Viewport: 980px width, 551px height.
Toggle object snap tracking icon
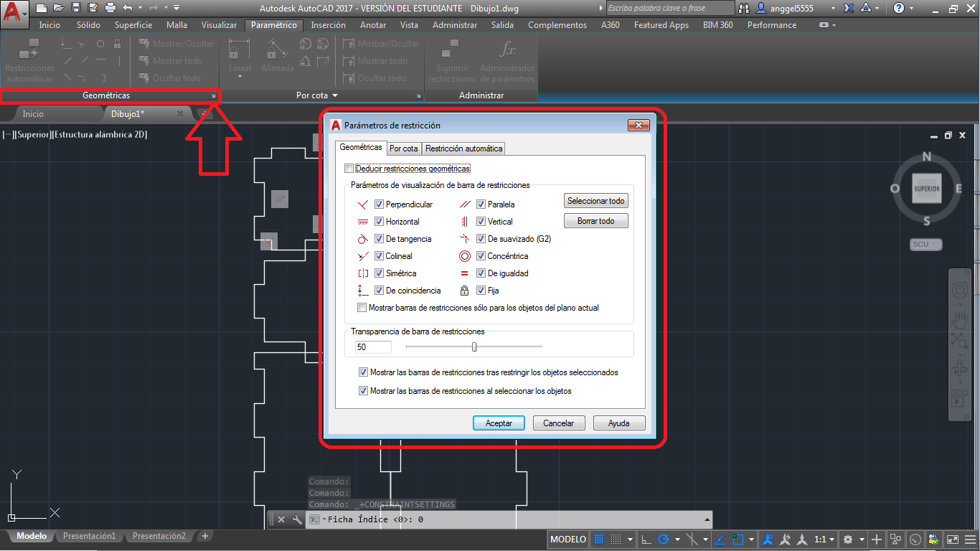click(719, 539)
